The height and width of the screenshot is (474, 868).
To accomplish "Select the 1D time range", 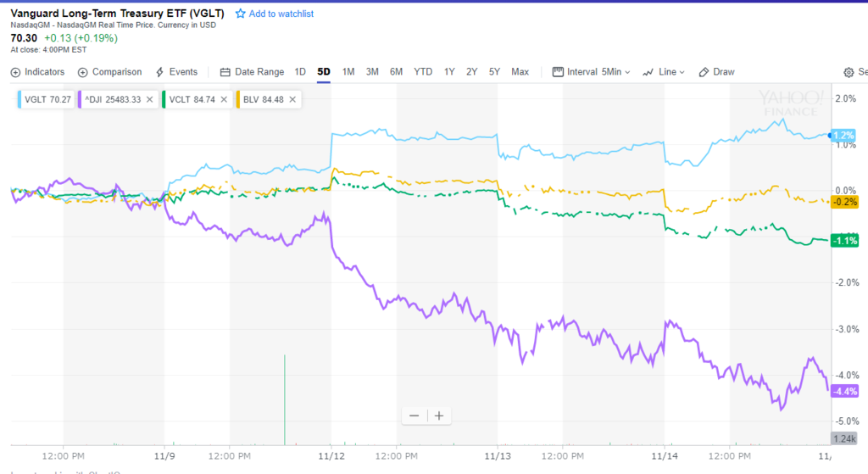I will click(300, 72).
